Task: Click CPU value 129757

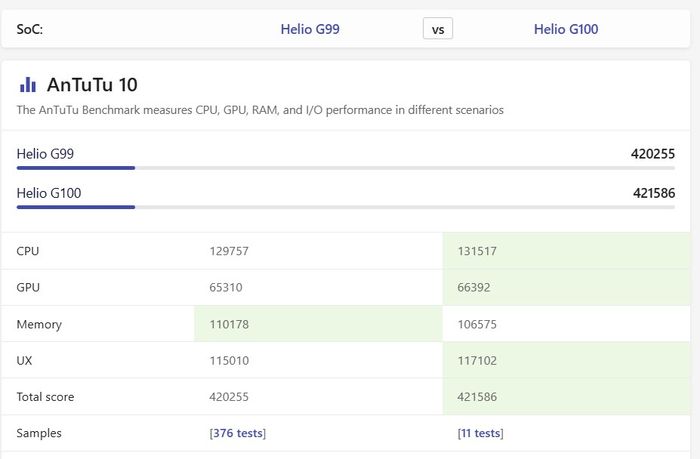Action: [229, 251]
